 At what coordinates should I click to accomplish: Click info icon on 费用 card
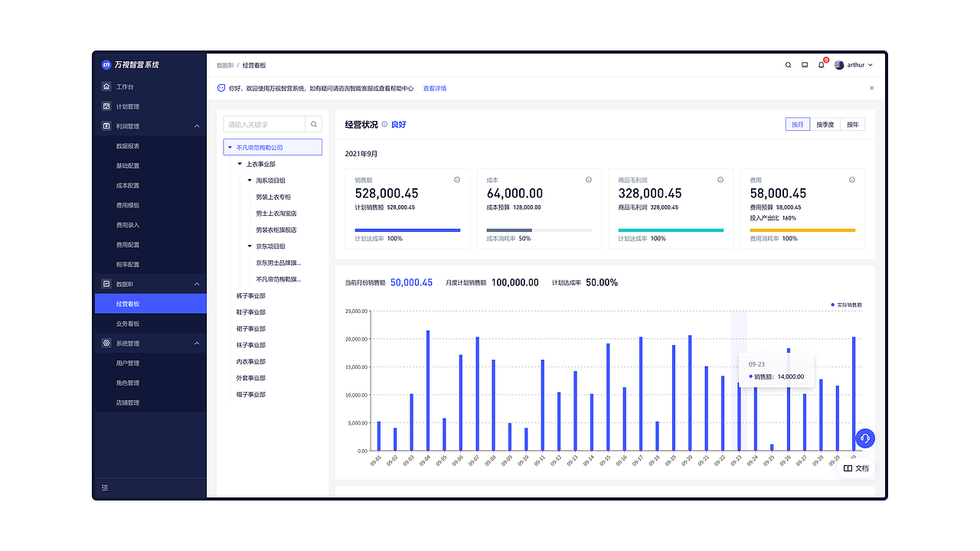(x=852, y=180)
